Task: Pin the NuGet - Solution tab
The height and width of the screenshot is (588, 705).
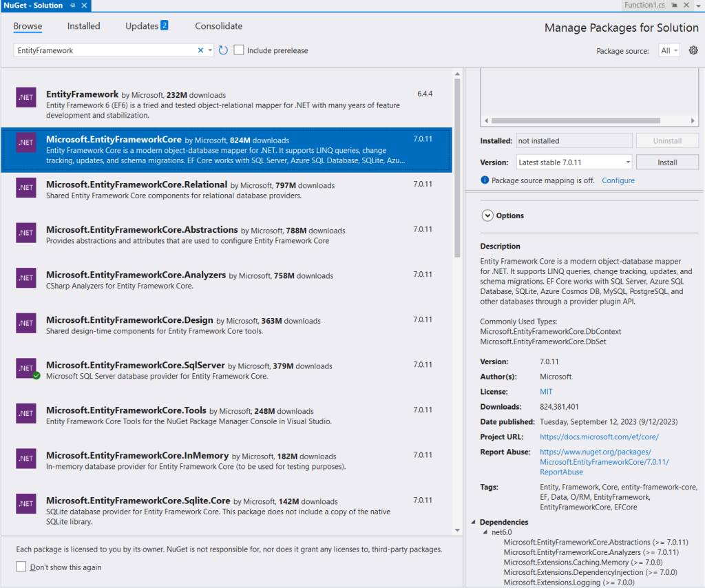Action: (x=73, y=6)
